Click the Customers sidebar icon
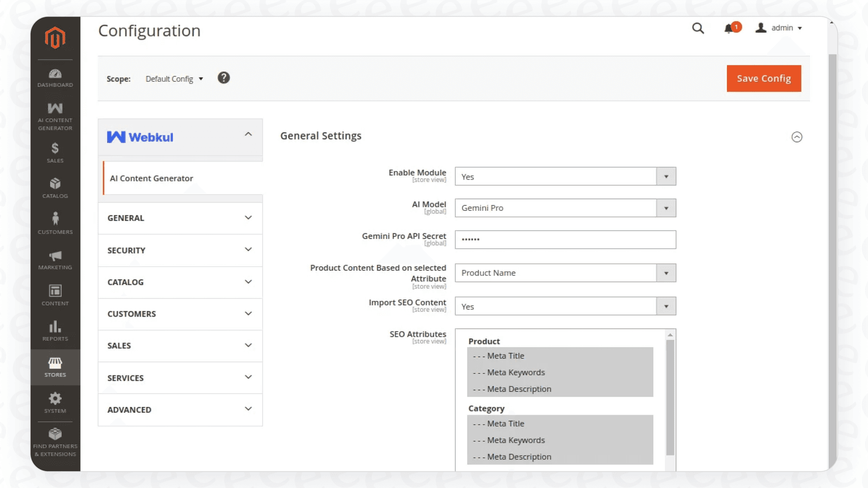 [55, 222]
